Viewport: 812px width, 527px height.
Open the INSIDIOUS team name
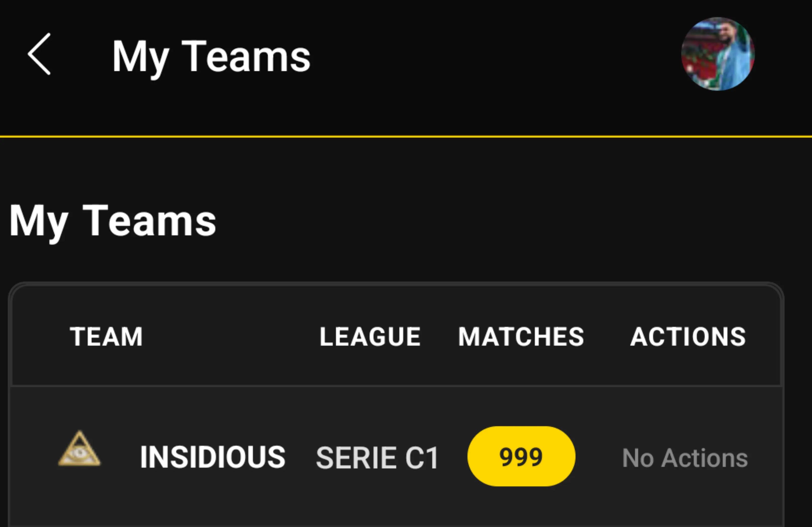pyautogui.click(x=213, y=457)
